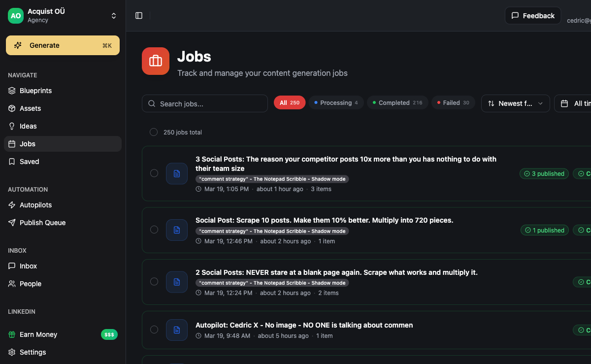Click the Assets cube icon

tap(12, 108)
